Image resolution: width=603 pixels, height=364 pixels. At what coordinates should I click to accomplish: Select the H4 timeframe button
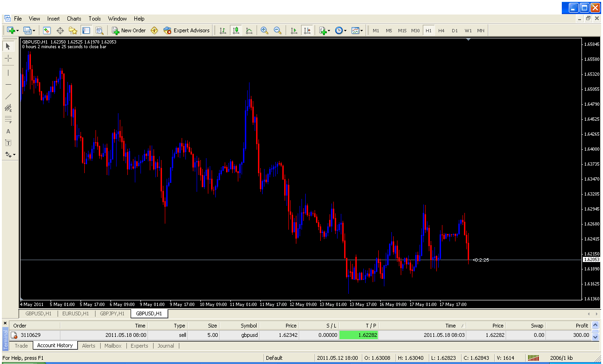click(x=441, y=30)
